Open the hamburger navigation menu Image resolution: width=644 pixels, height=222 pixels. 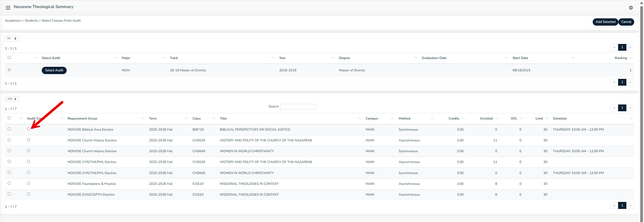point(8,8)
